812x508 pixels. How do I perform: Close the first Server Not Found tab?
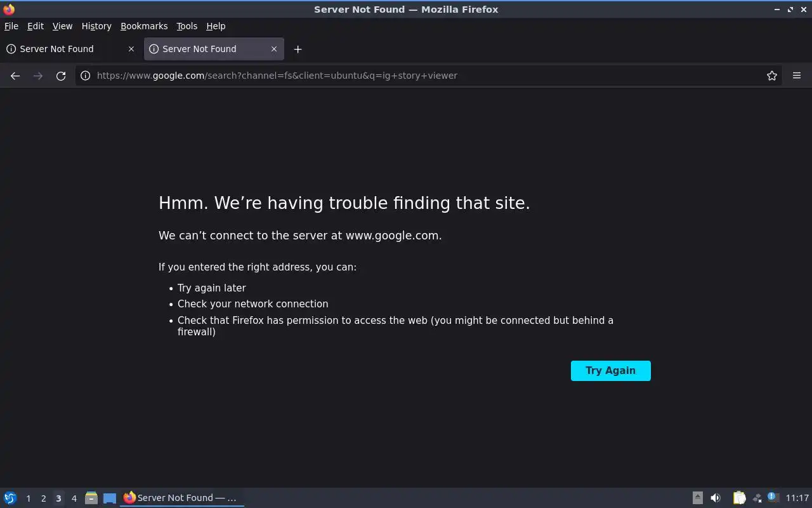click(x=131, y=49)
